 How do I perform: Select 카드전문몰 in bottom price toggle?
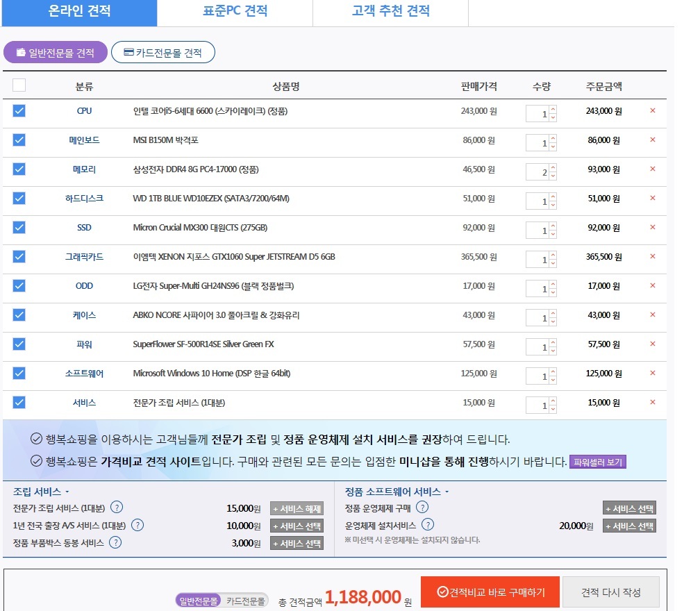tap(245, 601)
